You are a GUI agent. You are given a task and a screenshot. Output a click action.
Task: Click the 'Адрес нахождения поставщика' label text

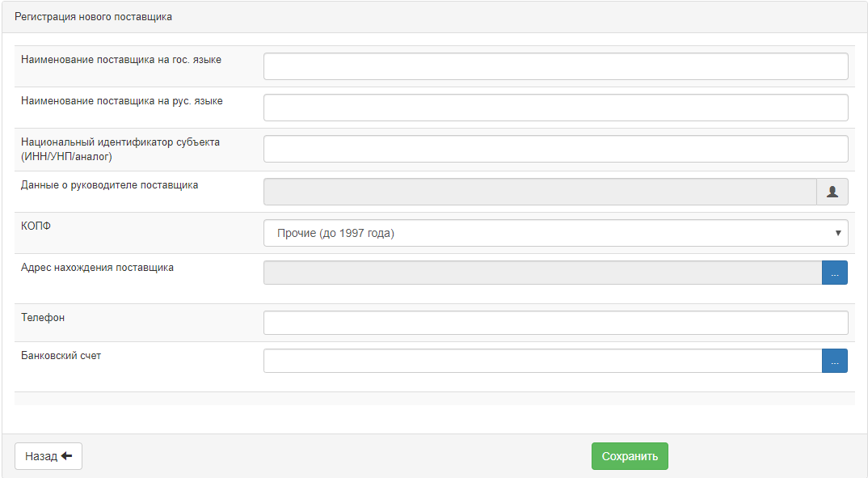(97, 268)
